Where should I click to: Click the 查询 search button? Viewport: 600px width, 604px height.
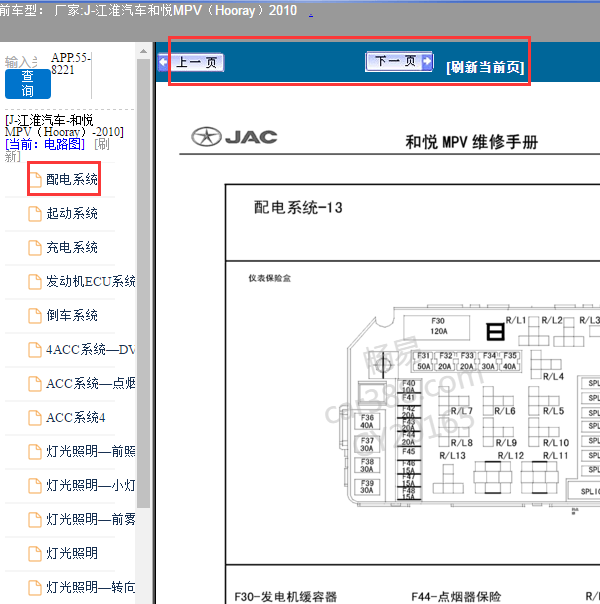(28, 84)
